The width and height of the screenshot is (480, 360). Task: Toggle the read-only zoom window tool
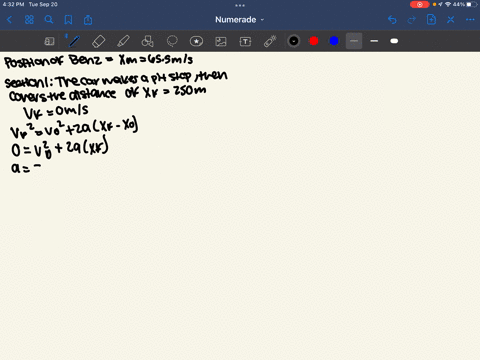tap(49, 41)
